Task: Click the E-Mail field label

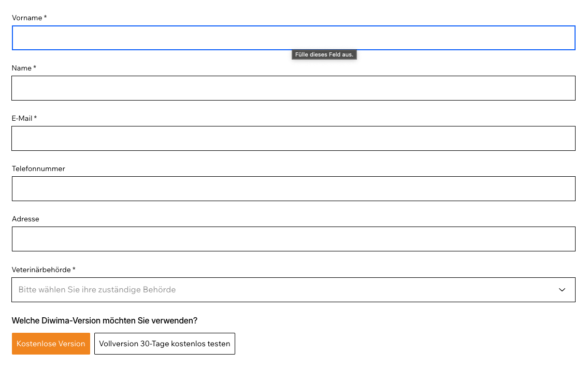Action: click(22, 118)
